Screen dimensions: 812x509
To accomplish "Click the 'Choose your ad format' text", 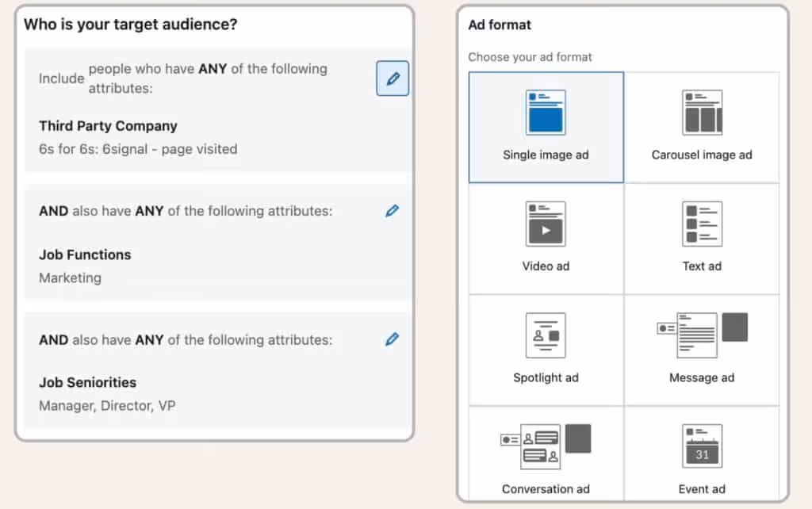I will [x=530, y=57].
